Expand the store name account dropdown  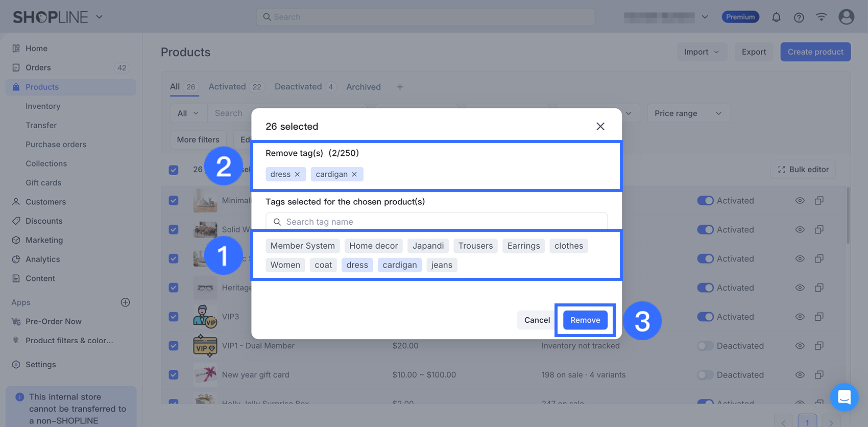[x=705, y=17]
